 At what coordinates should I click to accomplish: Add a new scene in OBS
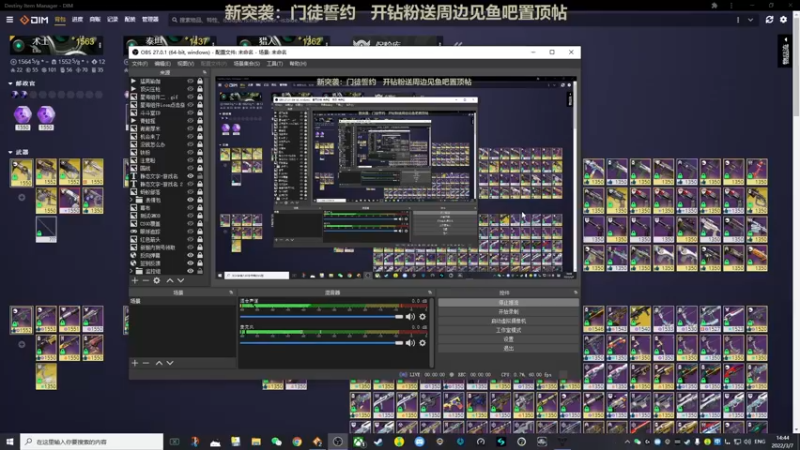(x=135, y=363)
